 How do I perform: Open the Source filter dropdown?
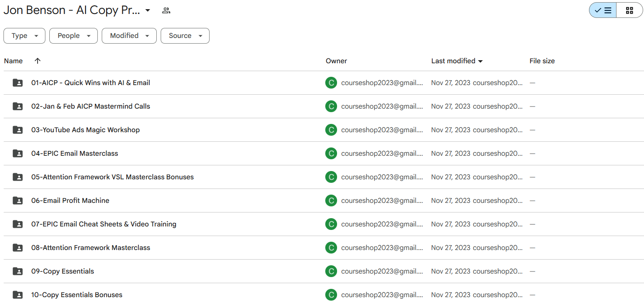[x=185, y=36]
